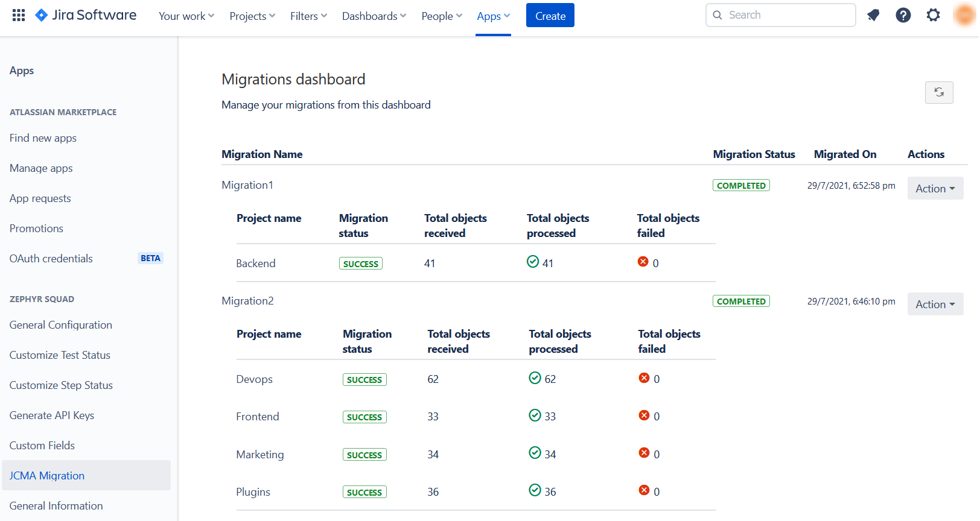Open Customize Test Status
The width and height of the screenshot is (980, 521).
click(x=60, y=355)
